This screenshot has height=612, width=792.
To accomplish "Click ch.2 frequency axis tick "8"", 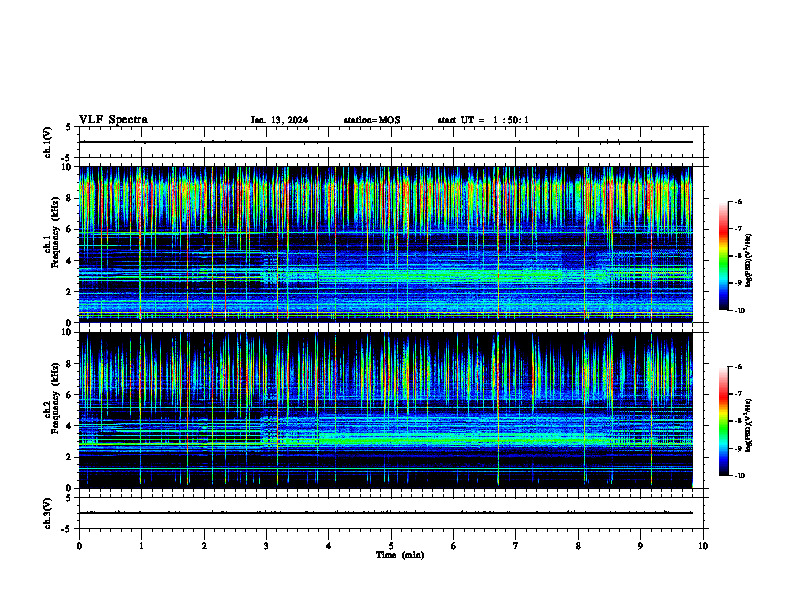I will click(69, 364).
